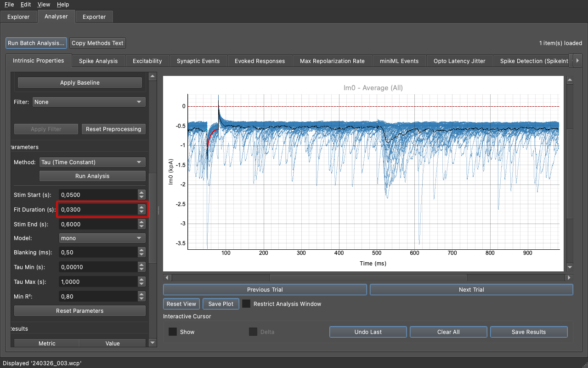Click the Reset View button

[181, 304]
